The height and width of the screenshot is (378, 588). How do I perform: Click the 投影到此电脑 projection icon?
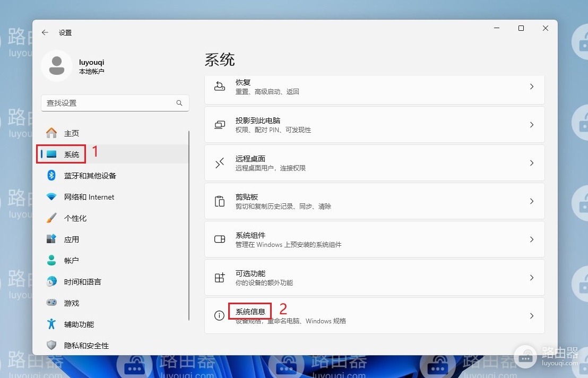(219, 125)
